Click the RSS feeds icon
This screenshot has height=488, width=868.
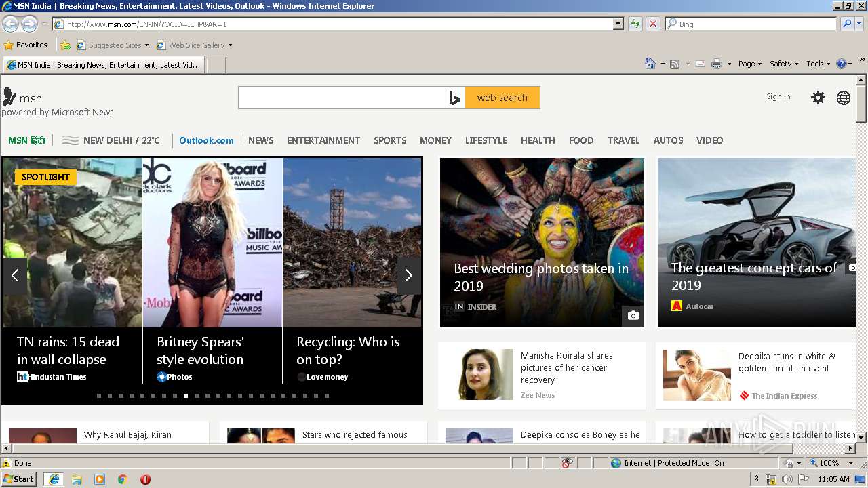pos(675,64)
